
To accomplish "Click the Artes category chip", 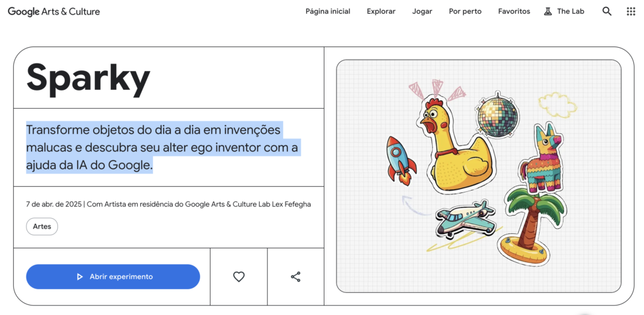I will tap(42, 226).
